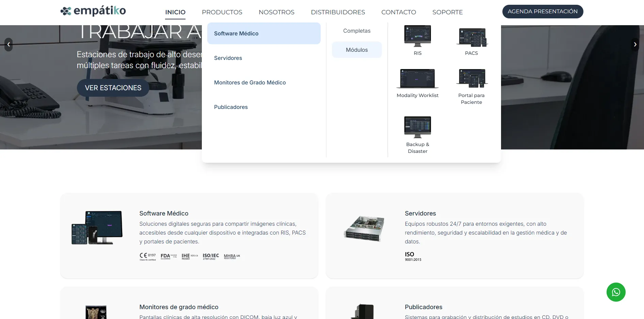Select the Modality Worklist module icon

417,79
